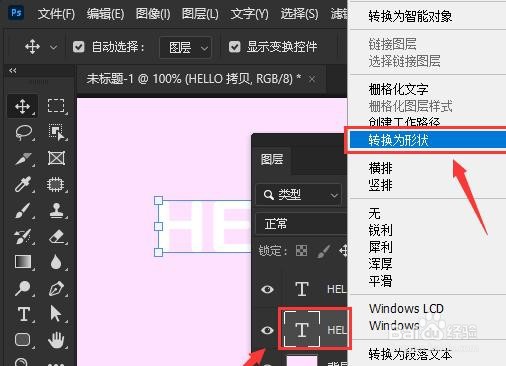Screen dimensions: 506x366
Task: Select the Patch tool
Action: coord(56,184)
